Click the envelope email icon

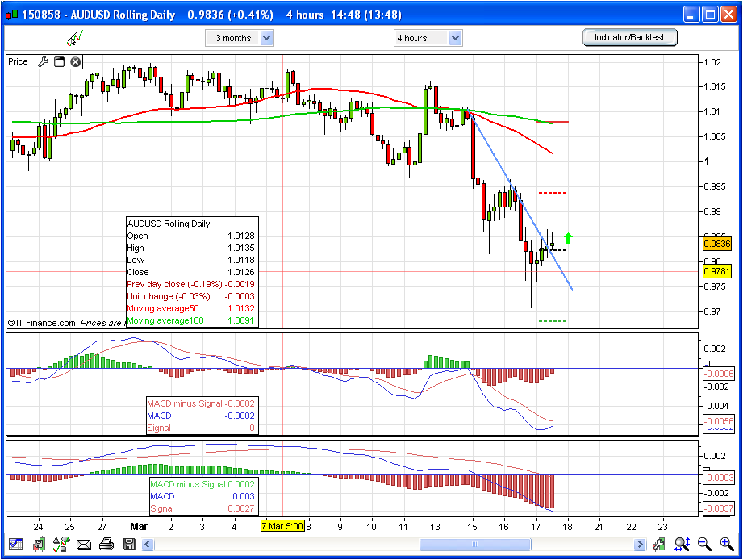point(83,545)
